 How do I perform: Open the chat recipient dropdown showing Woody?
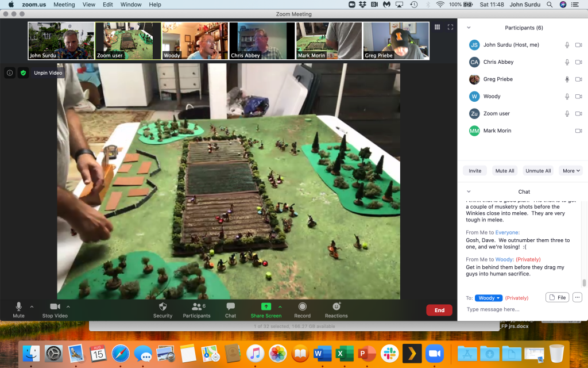coord(488,298)
